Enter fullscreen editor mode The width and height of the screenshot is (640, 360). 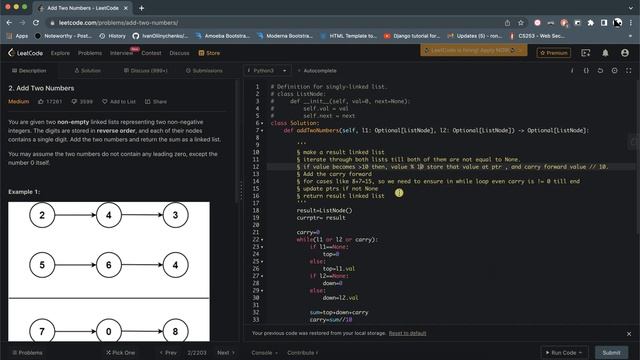click(629, 71)
